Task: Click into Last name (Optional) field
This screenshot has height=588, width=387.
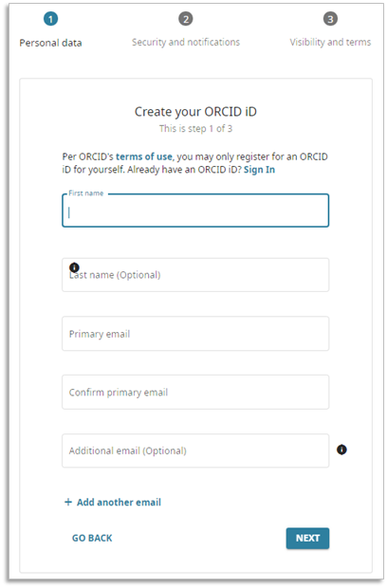Action: [x=195, y=275]
